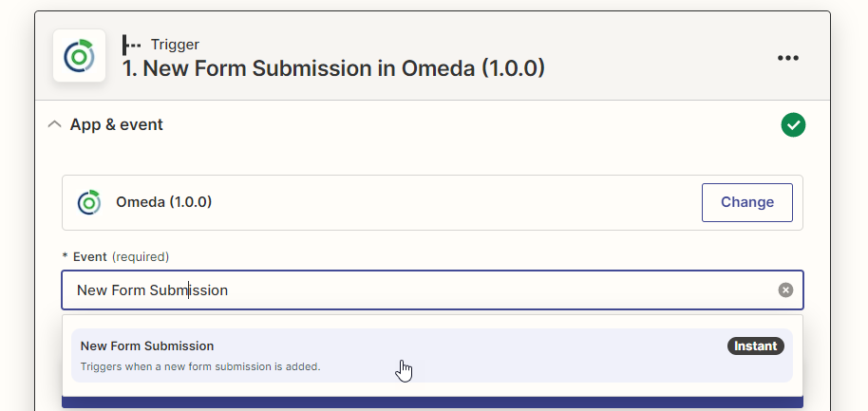
Task: Click the small Omeda icon in app row
Action: pyautogui.click(x=89, y=202)
